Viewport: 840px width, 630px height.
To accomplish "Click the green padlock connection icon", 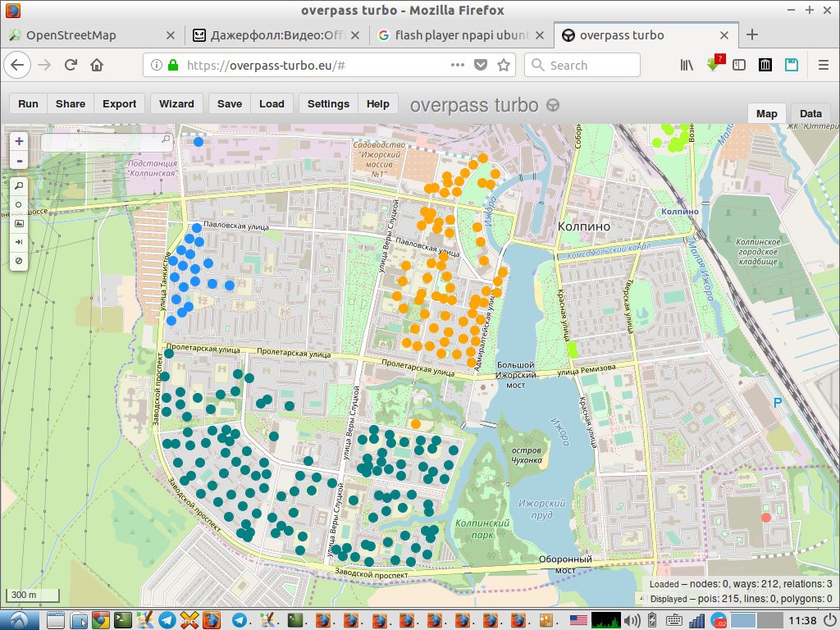I will 172,66.
